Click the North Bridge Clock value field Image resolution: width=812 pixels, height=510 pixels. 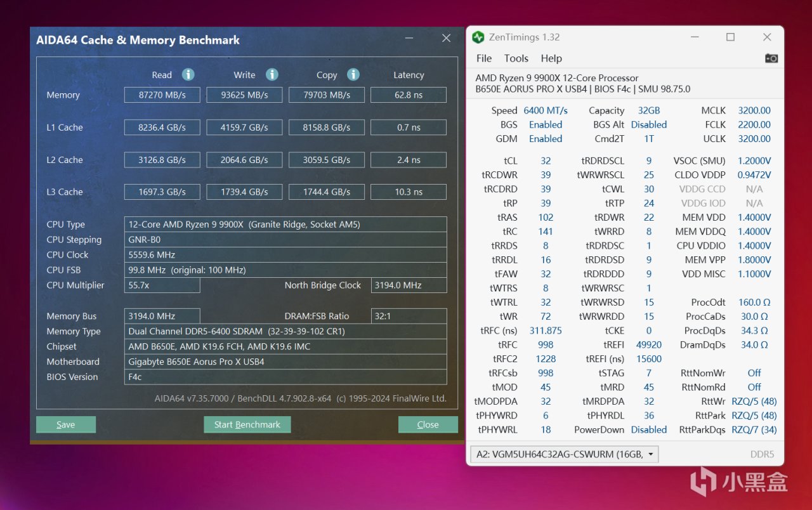[409, 285]
